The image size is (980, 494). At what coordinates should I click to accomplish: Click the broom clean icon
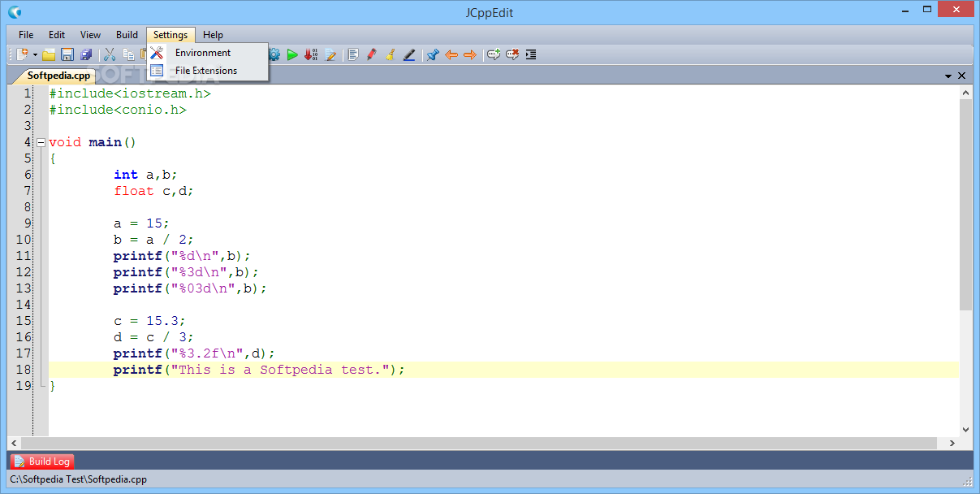point(391,54)
